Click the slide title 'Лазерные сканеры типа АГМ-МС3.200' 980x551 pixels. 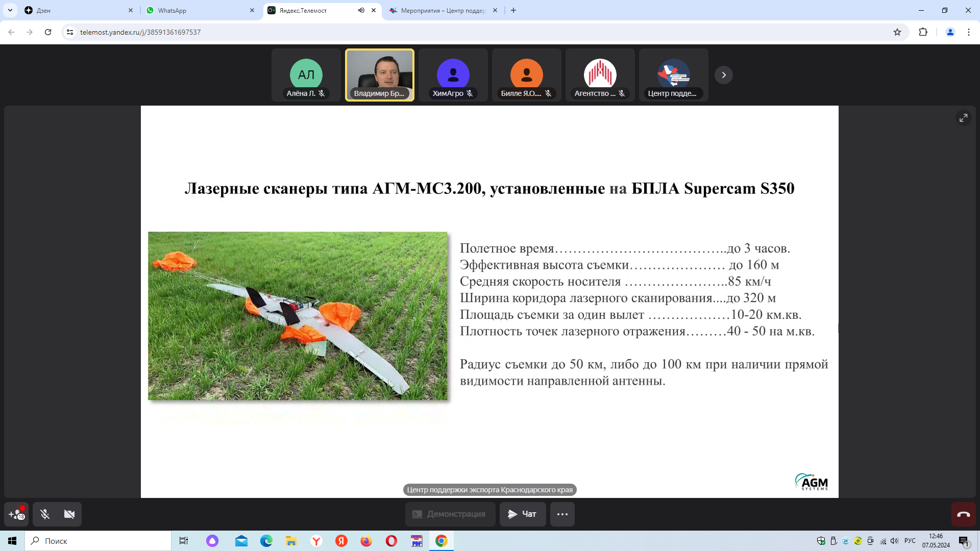point(335,188)
